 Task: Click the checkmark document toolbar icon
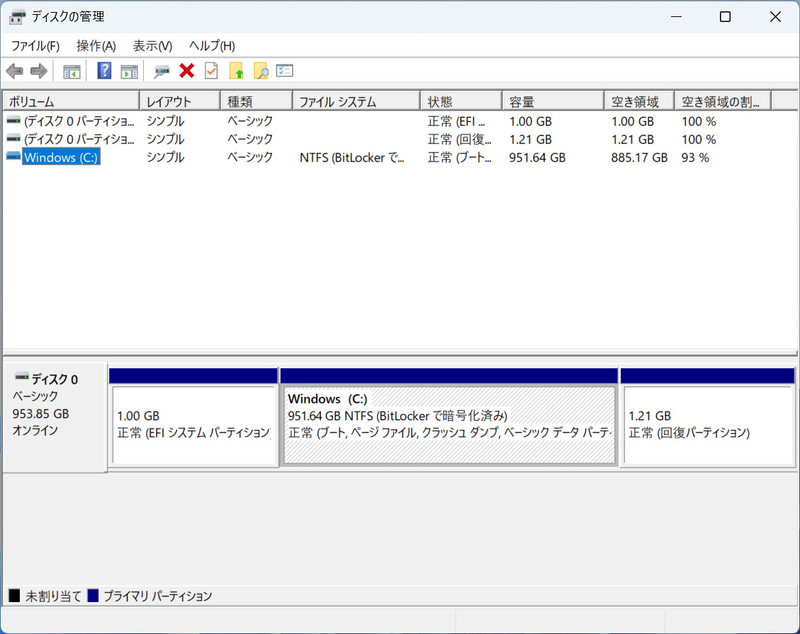pyautogui.click(x=210, y=70)
